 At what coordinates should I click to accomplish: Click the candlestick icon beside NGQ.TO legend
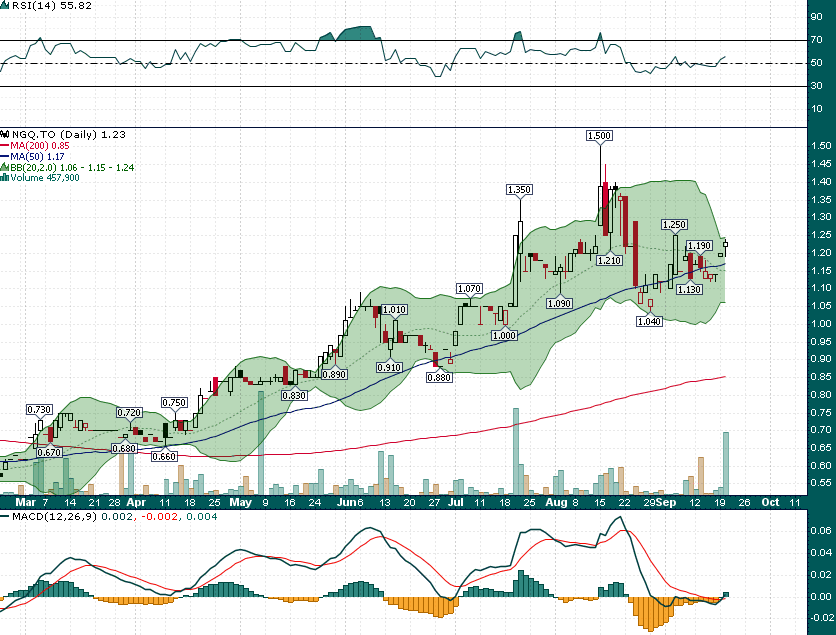[5, 134]
